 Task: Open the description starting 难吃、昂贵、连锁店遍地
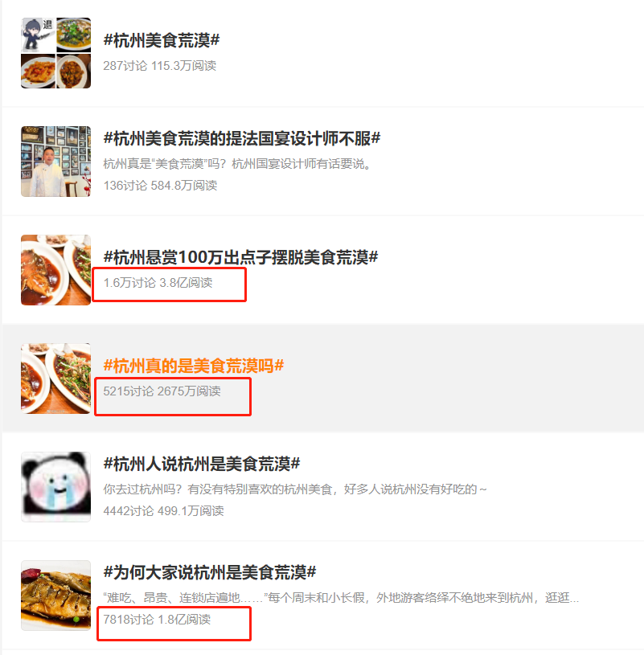tap(341, 598)
